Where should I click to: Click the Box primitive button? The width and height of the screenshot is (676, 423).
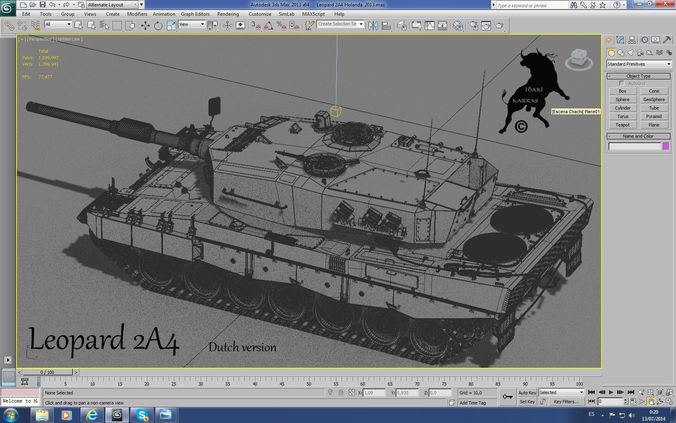[623, 91]
